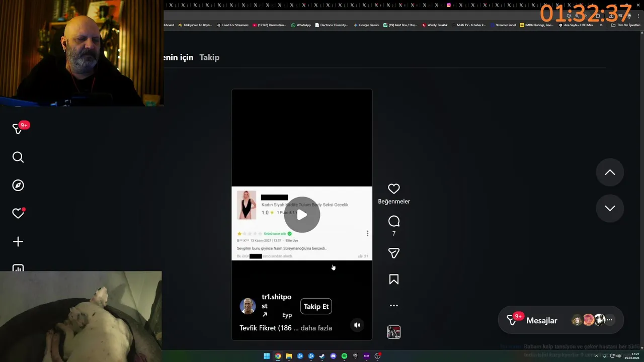The width and height of the screenshot is (644, 362).
Task: Mute the video using the speaker icon
Action: pyautogui.click(x=357, y=325)
